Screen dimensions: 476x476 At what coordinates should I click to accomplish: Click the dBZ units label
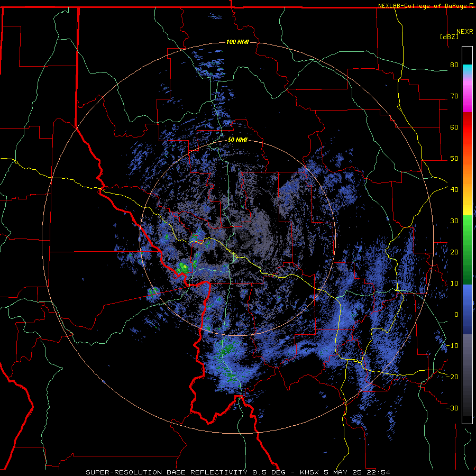click(449, 36)
